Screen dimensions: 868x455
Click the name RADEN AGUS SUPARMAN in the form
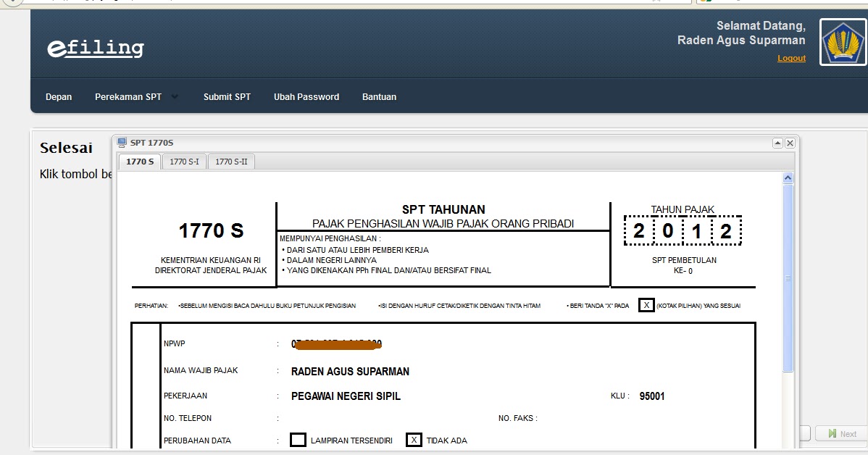[351, 372]
